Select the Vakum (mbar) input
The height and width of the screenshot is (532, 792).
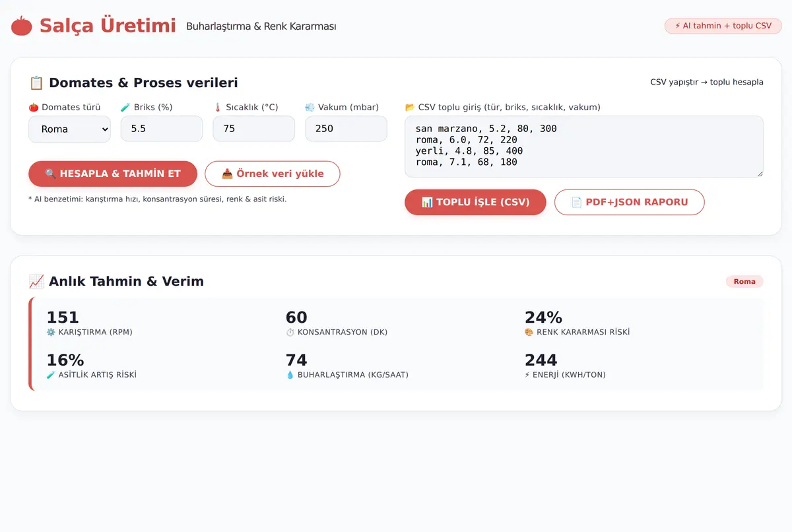(x=346, y=129)
